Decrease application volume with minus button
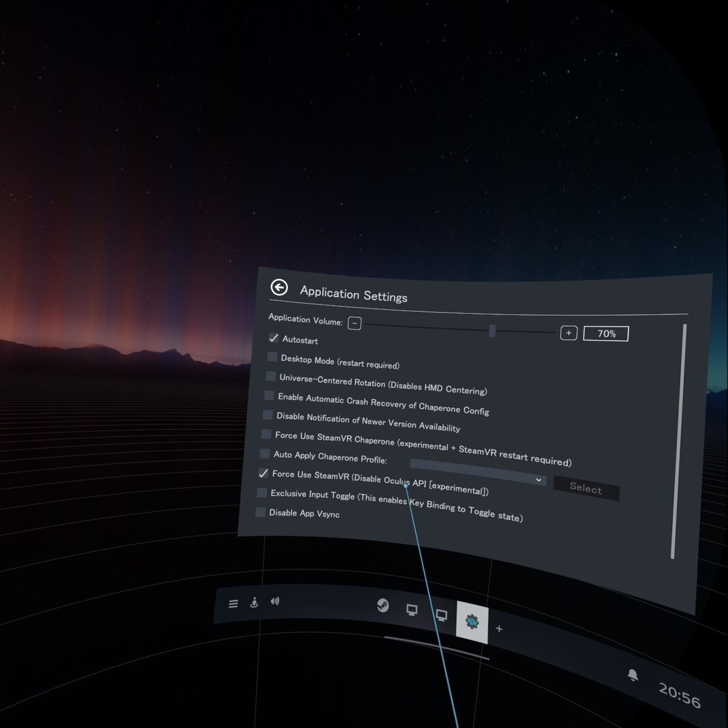The image size is (728, 728). click(355, 323)
